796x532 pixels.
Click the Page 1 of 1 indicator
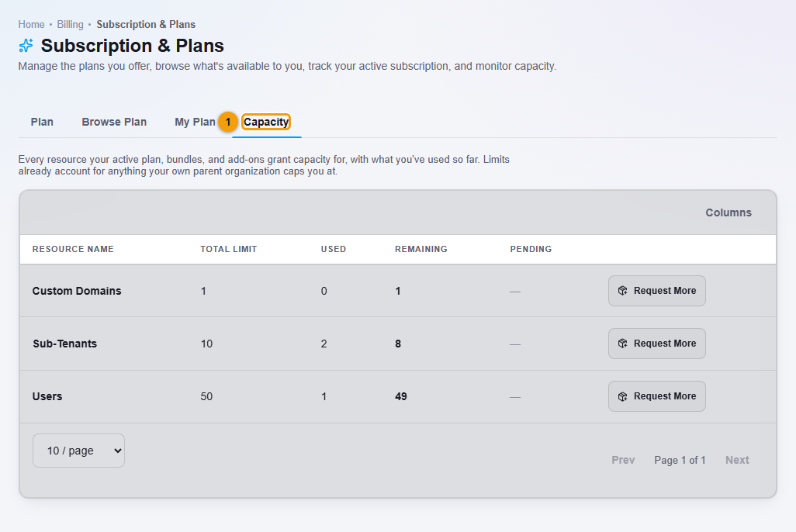coord(680,460)
